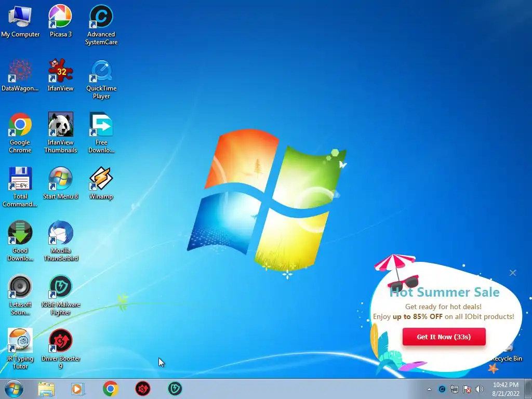Viewport: 532px width, 399px height.
Task: Open Mozilla Thunderbird shortcut
Action: (60, 241)
